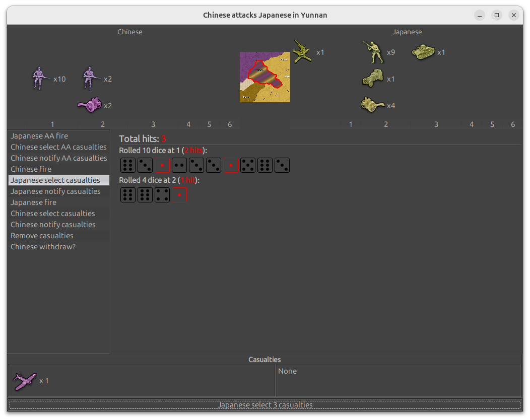Select the 'Japanese fire' step

(33, 202)
